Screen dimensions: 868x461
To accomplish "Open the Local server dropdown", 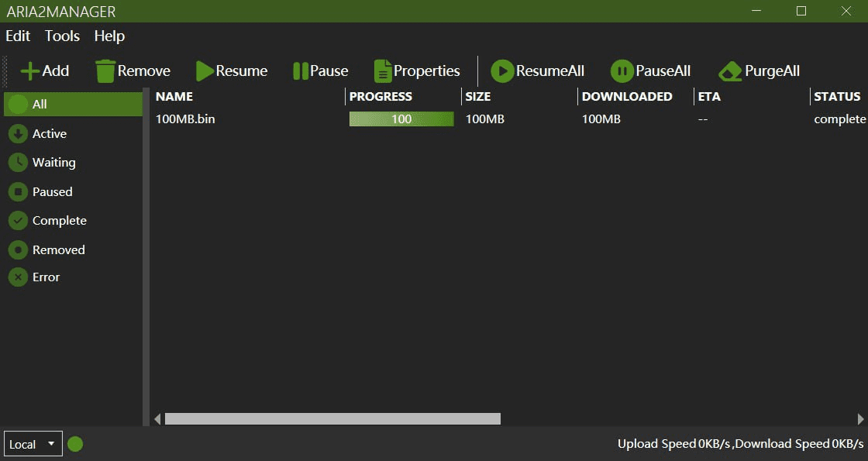I will pos(33,444).
